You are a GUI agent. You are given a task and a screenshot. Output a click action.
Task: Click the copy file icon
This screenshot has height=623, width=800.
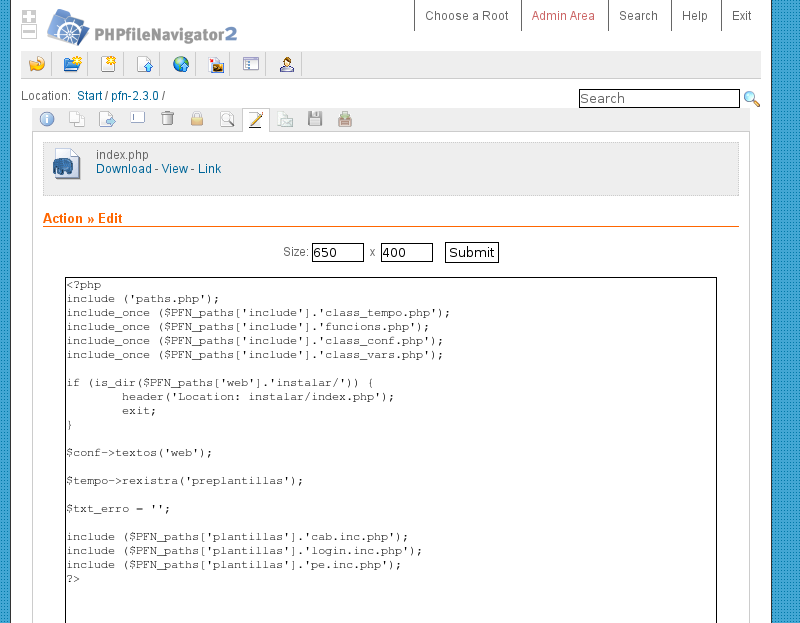[x=76, y=120]
